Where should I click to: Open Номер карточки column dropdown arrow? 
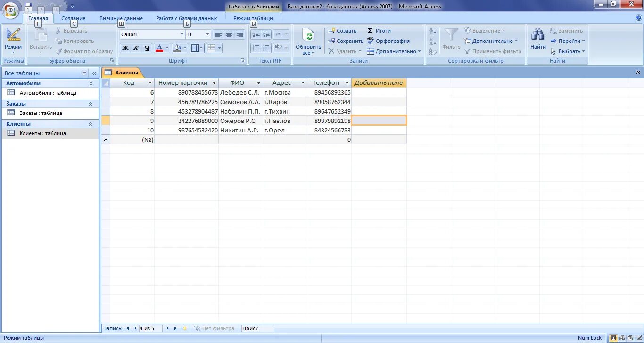(x=214, y=83)
